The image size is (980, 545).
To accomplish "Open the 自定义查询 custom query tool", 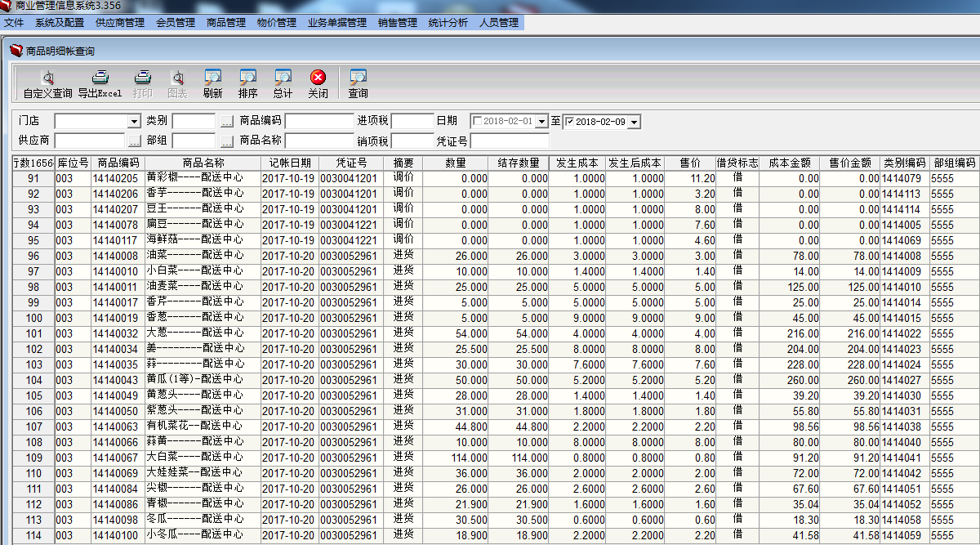I will coord(47,83).
